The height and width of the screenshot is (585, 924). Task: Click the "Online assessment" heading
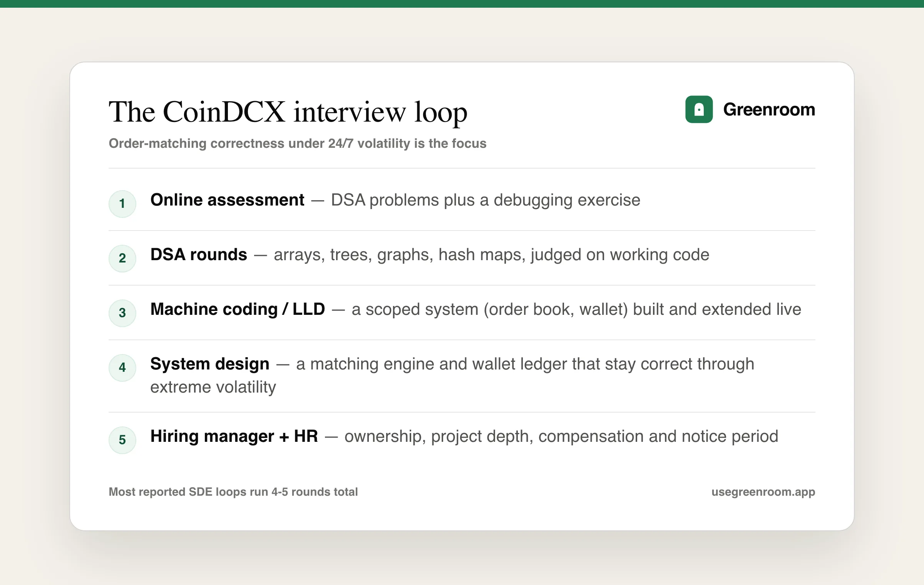[227, 200]
